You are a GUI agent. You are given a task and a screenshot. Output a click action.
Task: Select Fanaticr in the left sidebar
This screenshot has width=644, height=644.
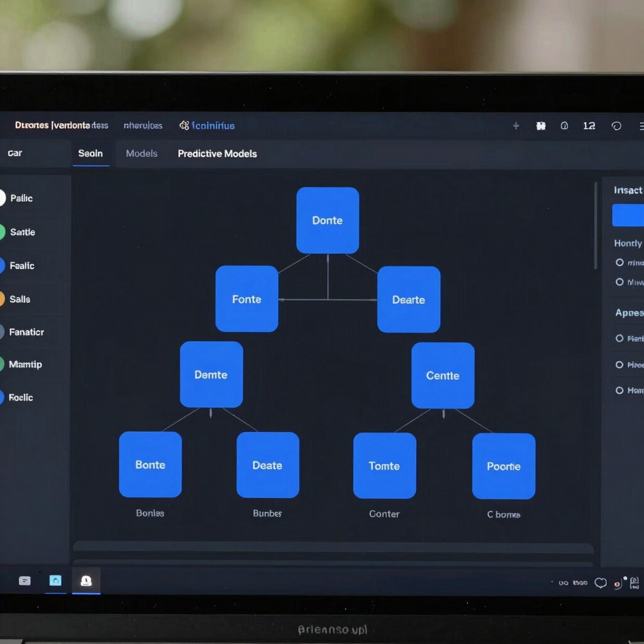pos(26,332)
